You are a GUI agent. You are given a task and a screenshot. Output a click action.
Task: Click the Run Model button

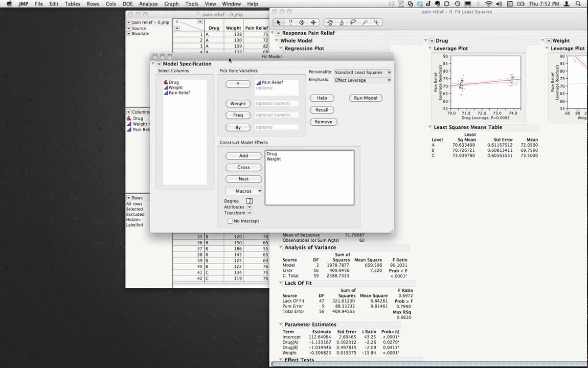point(366,98)
